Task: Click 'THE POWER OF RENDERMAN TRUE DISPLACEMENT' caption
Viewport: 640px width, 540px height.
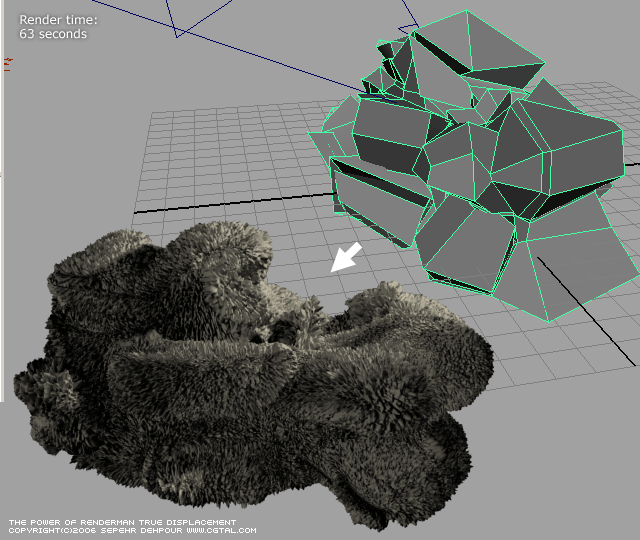Action: coord(122,522)
